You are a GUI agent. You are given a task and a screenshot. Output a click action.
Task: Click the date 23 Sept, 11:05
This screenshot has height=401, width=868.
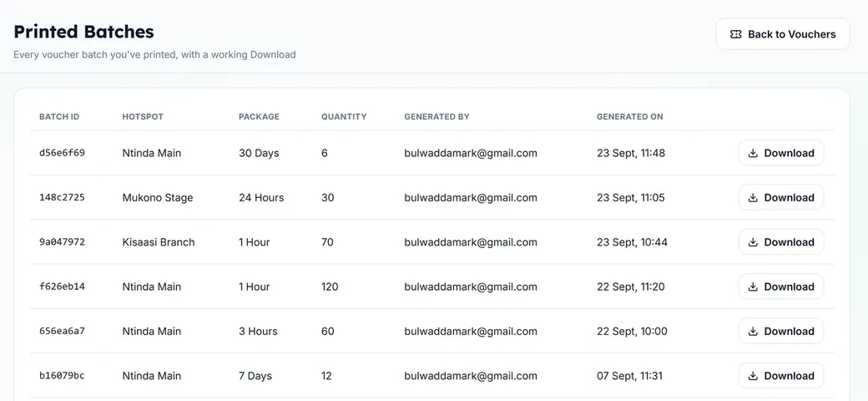click(630, 198)
